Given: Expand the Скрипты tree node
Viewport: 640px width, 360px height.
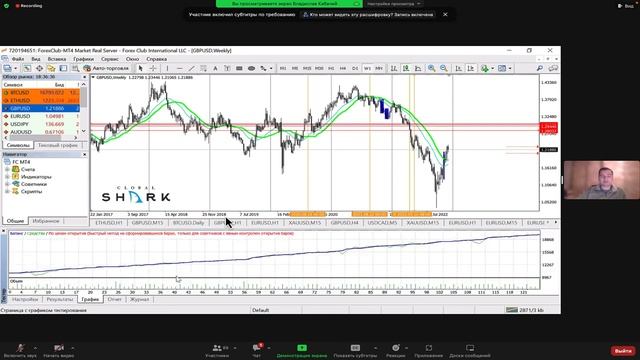Looking at the screenshot, I should pos(7,191).
